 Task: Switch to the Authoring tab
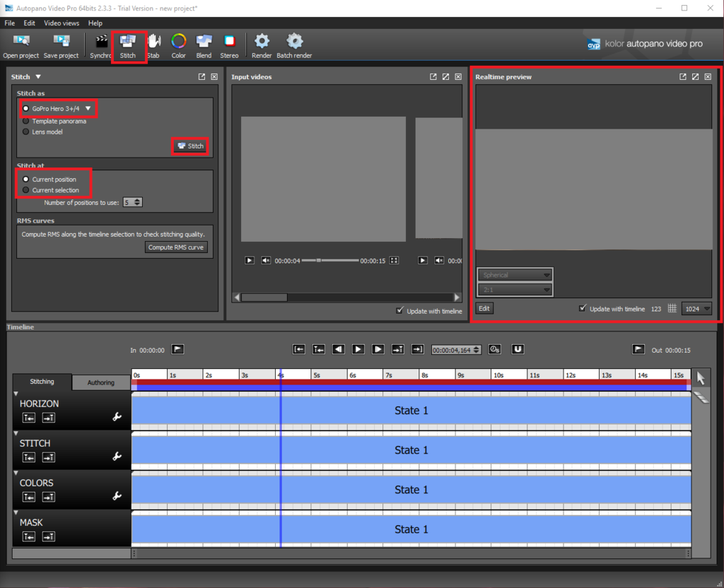(100, 382)
